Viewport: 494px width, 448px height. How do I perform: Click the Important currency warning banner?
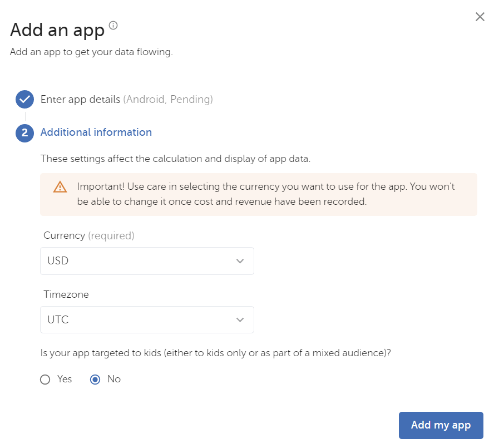[x=259, y=194]
